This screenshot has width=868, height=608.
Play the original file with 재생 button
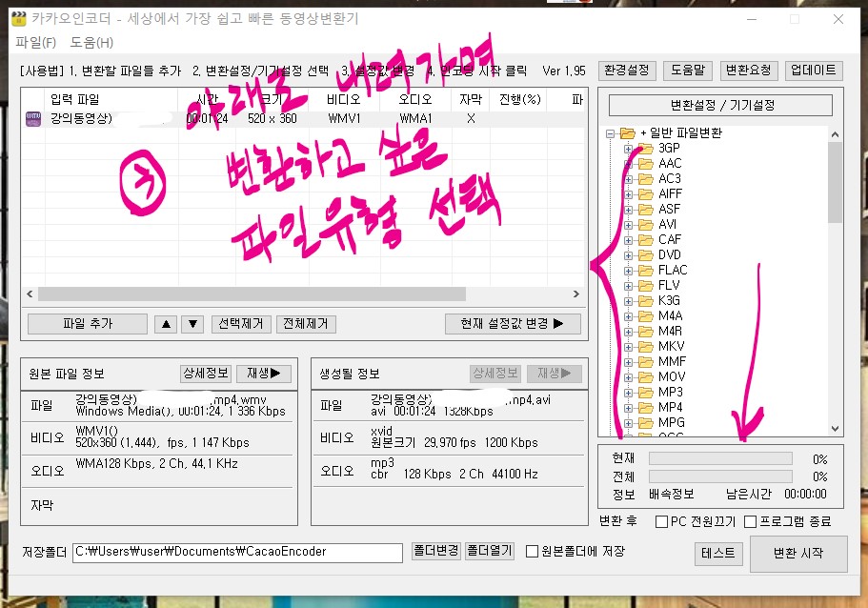pyautogui.click(x=264, y=374)
